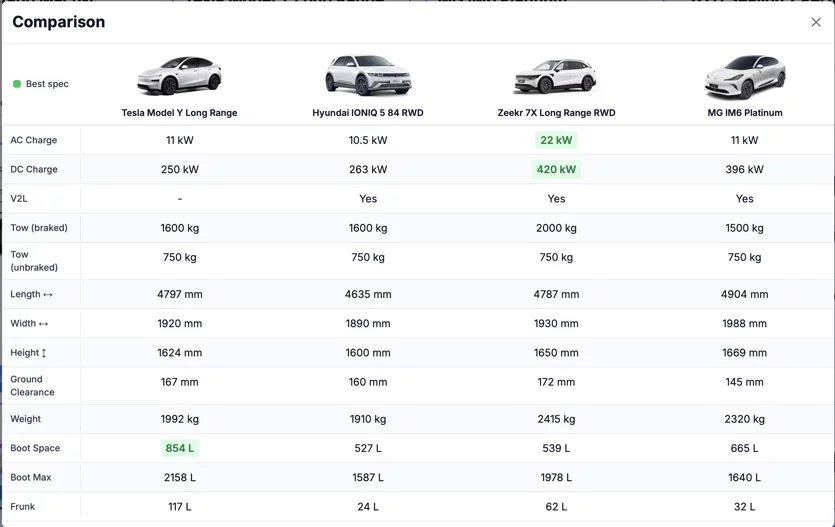Image resolution: width=835 pixels, height=527 pixels.
Task: Click the Height vertical arrow icon
Action: (x=44, y=353)
